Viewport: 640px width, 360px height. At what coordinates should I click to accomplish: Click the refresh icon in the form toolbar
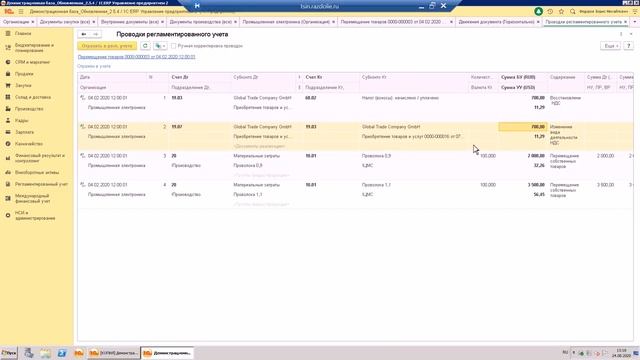[x=145, y=46]
